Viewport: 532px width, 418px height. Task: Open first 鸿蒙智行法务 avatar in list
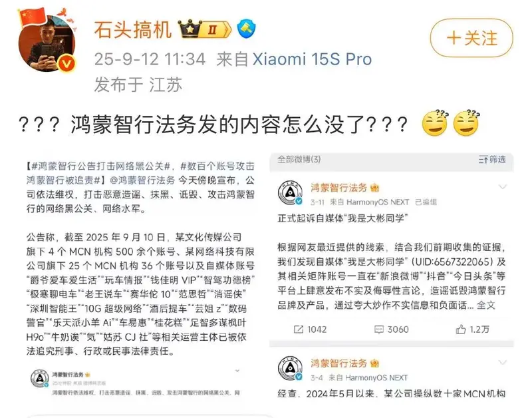point(290,193)
